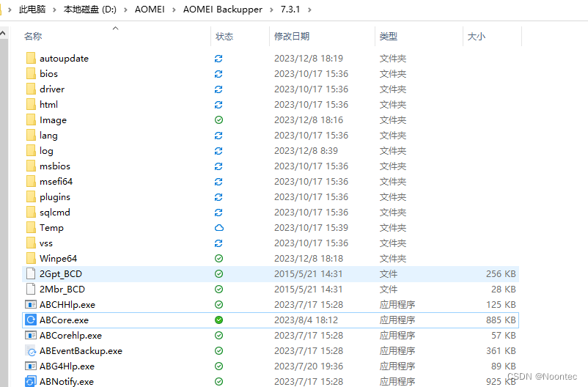Click the sync status icon for autoupdate
Screen dimensions: 588x387
tap(218, 59)
